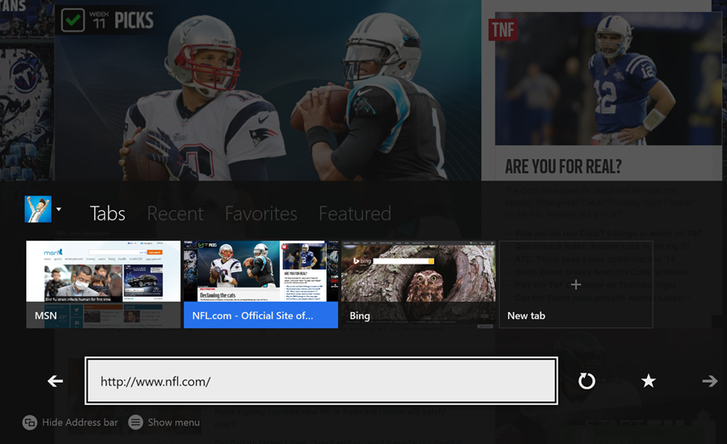727x444 pixels.
Task: Reload the page with the refresh icon
Action: pos(587,381)
